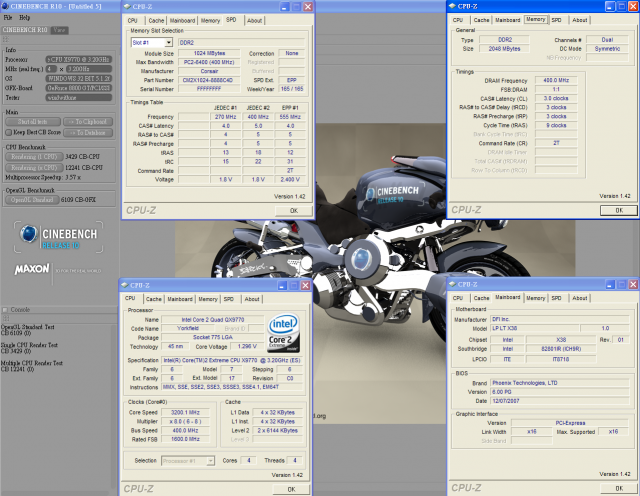This screenshot has width=640, height=496.
Task: Click the CINEBENCH title bar app icon
Action: (5, 6)
